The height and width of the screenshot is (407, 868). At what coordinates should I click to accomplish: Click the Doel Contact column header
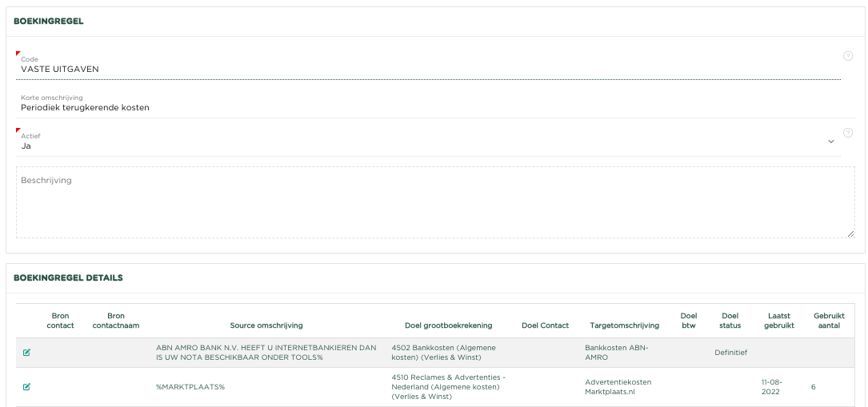pos(546,325)
